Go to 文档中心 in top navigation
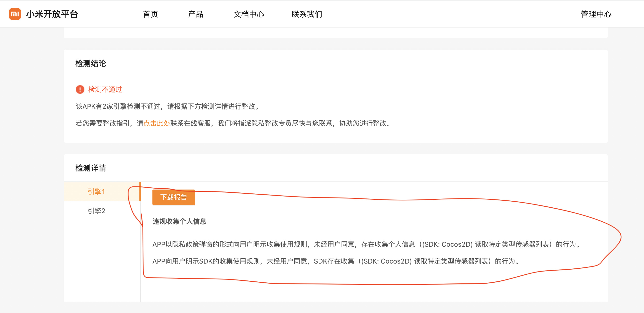 point(248,14)
